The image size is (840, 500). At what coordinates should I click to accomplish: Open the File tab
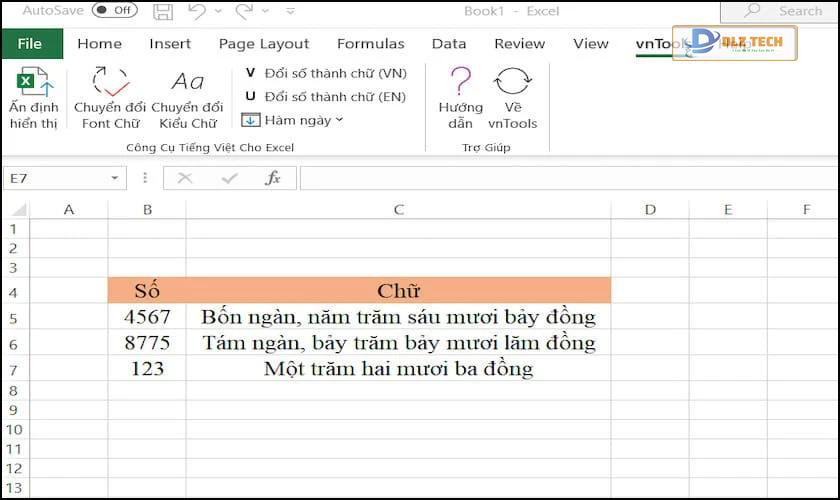tap(32, 43)
